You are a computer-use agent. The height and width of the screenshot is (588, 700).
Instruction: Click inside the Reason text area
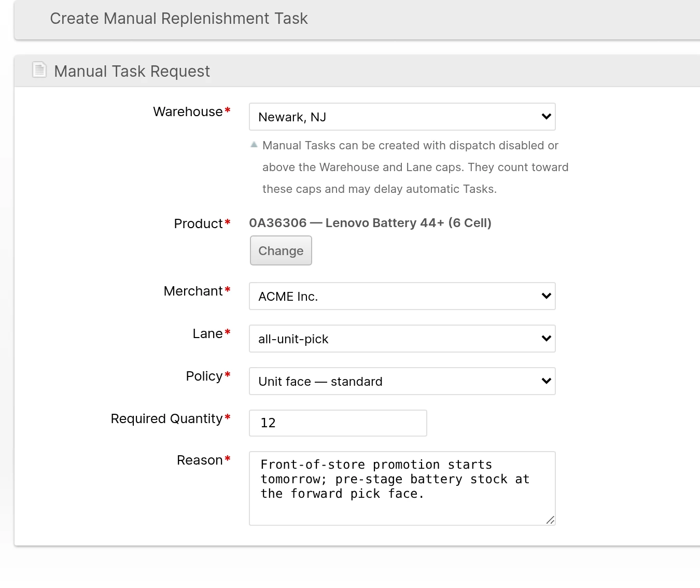pyautogui.click(x=402, y=488)
